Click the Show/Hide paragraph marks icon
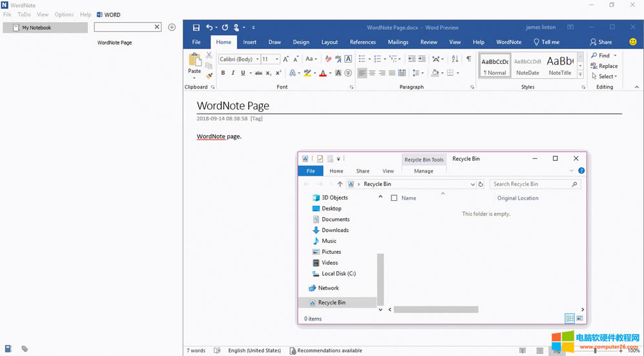The image size is (644, 356). click(x=468, y=59)
